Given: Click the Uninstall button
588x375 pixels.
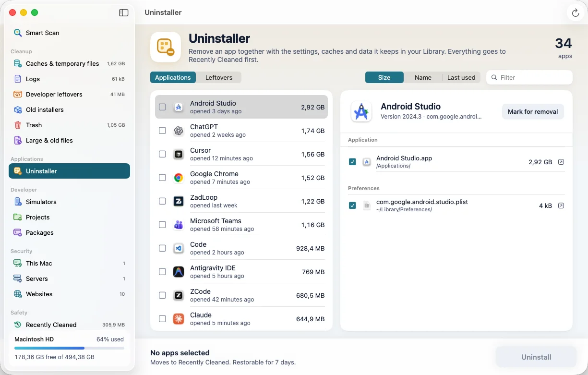Looking at the screenshot, I should tap(536, 357).
